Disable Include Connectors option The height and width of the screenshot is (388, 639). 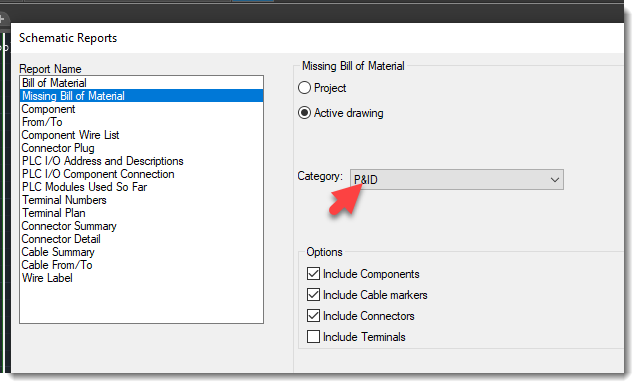point(313,315)
